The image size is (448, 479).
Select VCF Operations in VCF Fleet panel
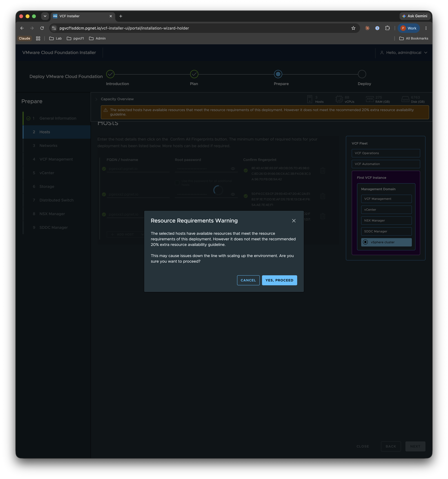click(x=386, y=153)
